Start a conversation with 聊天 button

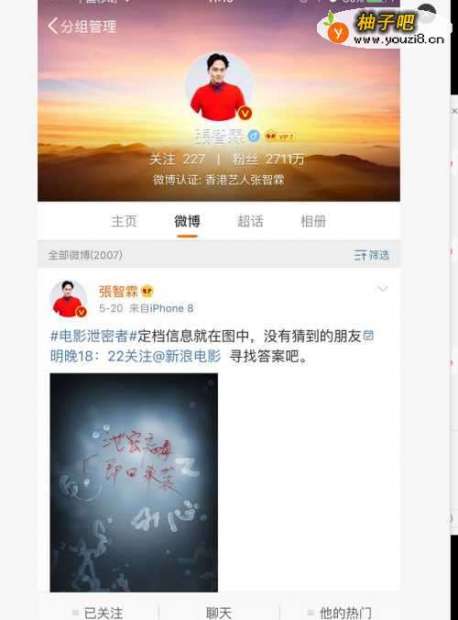[219, 612]
